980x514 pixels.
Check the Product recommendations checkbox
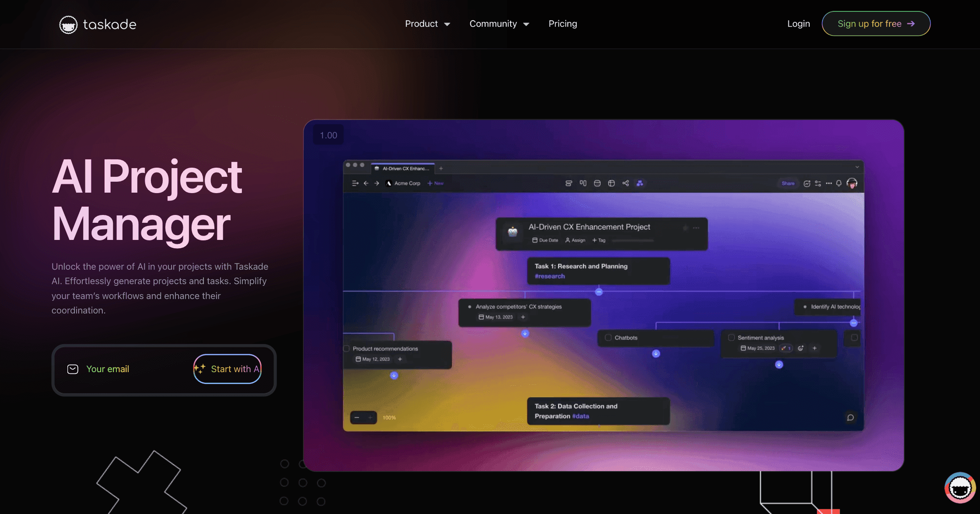coord(346,349)
